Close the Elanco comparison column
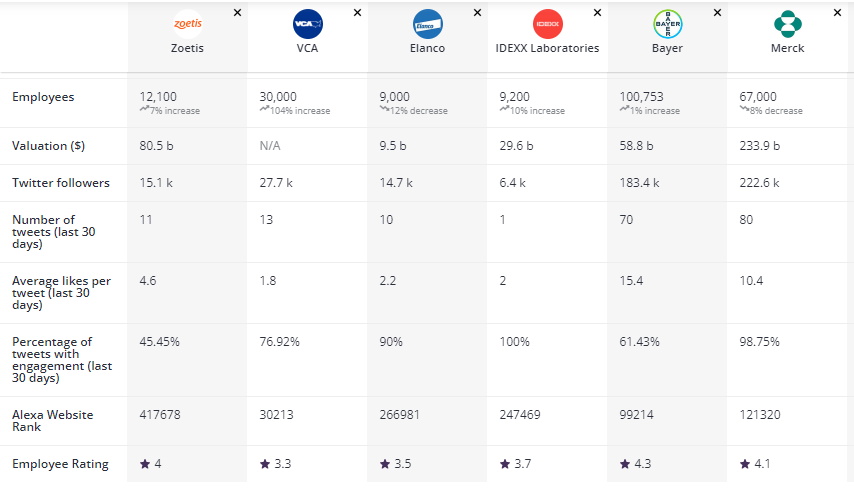This screenshot has height=493, width=854. point(477,13)
